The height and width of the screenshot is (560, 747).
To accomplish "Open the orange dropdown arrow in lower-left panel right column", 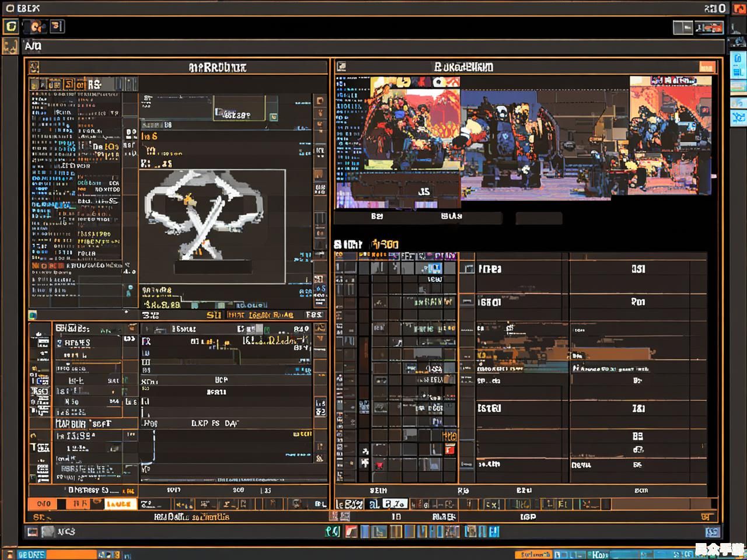I will point(320,339).
